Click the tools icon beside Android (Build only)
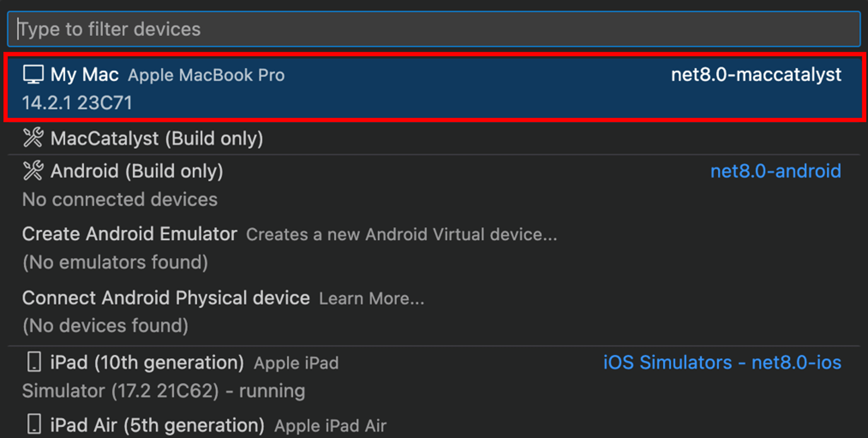The image size is (868, 438). pos(33,171)
